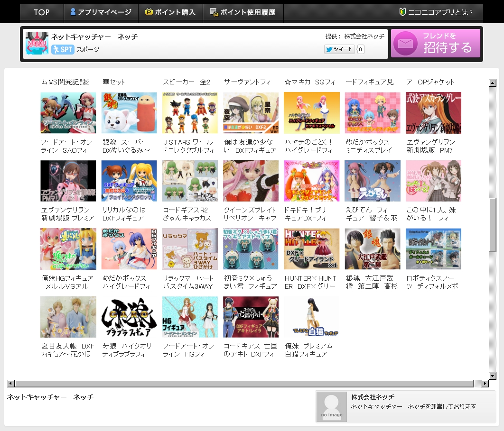Click scroll-up arrow of vertical scrollbar

[493, 83]
